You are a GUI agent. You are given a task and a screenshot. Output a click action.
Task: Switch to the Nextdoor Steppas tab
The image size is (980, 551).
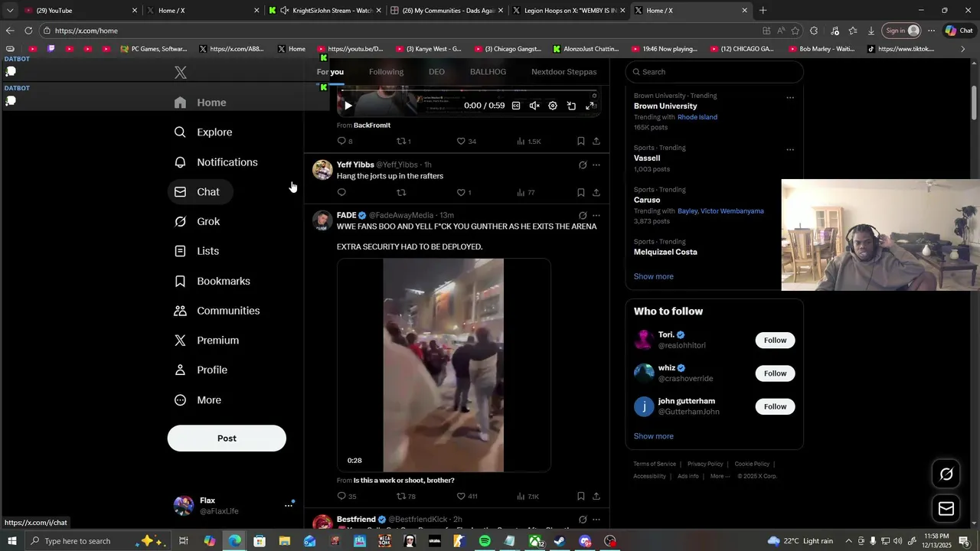click(563, 72)
